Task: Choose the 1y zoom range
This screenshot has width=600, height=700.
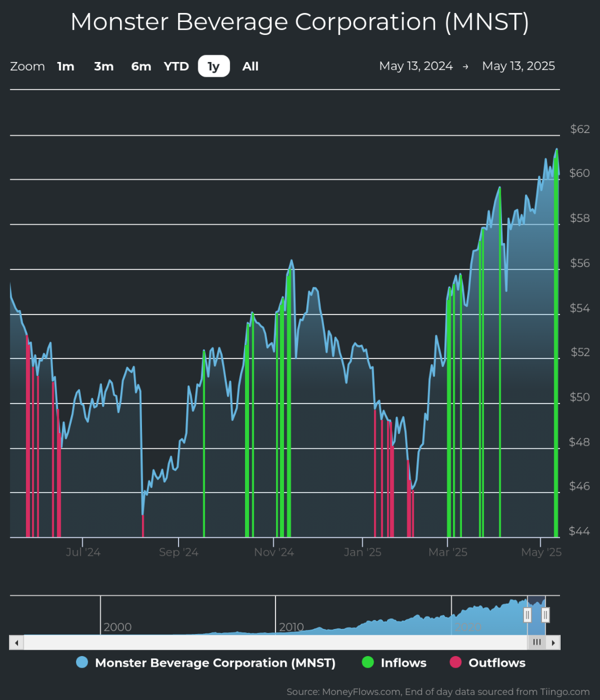Action: point(214,67)
